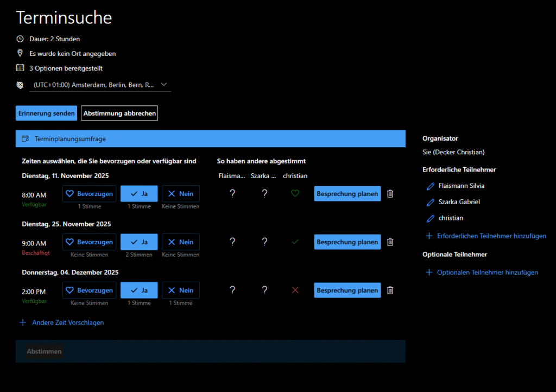Screen dimensions: 556x392
Task: Click the Terminplanungsumfrage header bar
Action: point(210,139)
